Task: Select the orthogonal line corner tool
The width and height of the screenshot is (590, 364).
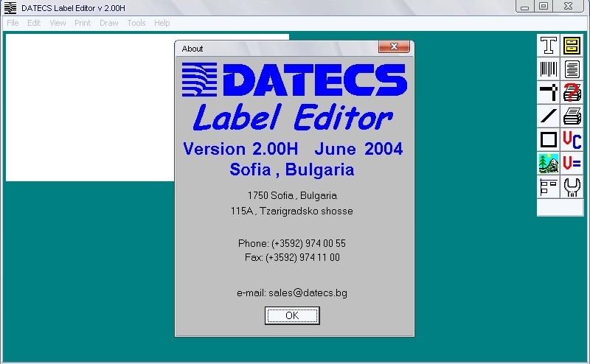Action: coord(548,93)
